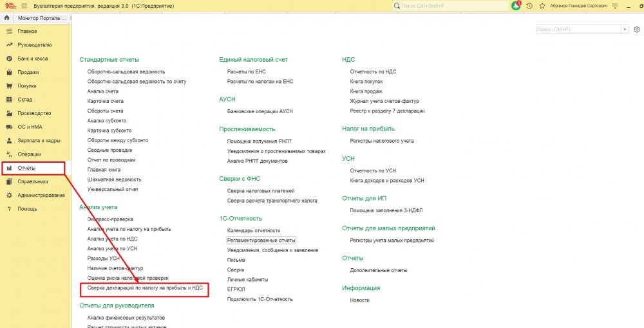Image resolution: width=644 pixels, height=328 pixels.
Task: Open Банк и касса section
Action: (x=33, y=59)
